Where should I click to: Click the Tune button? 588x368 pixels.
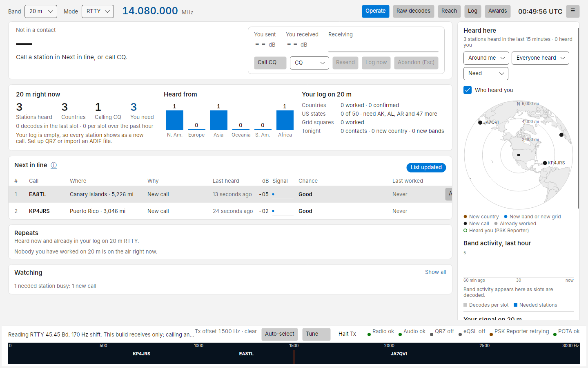316,334
